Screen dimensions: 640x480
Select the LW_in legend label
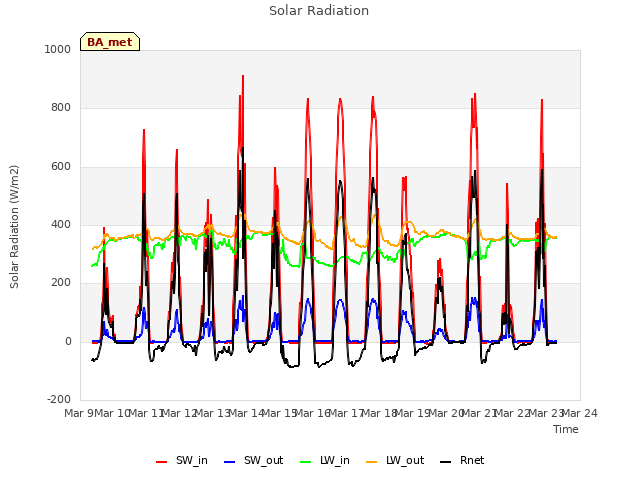[x=335, y=460]
